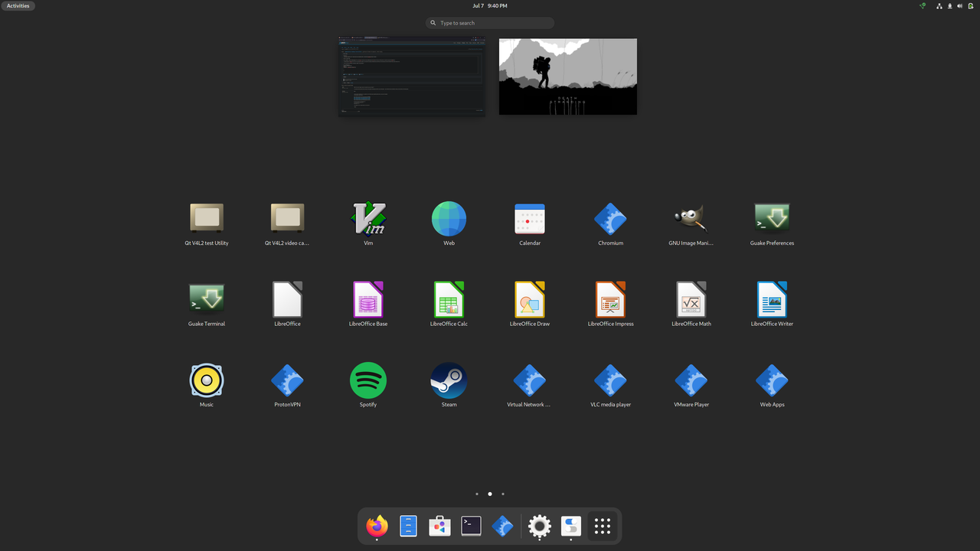Screen dimensions: 980x551
Task: Launch Software store from the dock
Action: click(x=439, y=526)
